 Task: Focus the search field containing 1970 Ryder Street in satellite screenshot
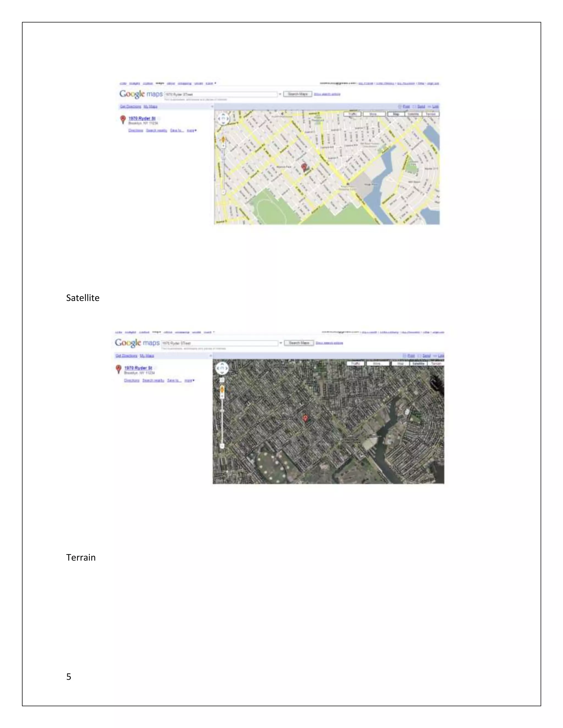(x=219, y=343)
